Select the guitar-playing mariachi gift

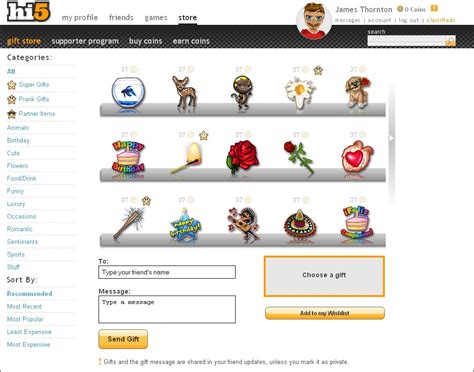coord(243,223)
